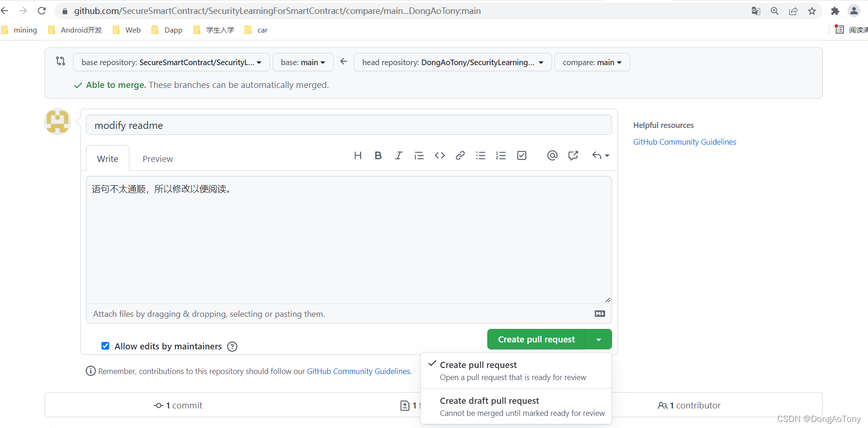Open GitHub Community Guidelines link in sidebar
Image resolution: width=868 pixels, height=428 pixels.
(x=685, y=142)
